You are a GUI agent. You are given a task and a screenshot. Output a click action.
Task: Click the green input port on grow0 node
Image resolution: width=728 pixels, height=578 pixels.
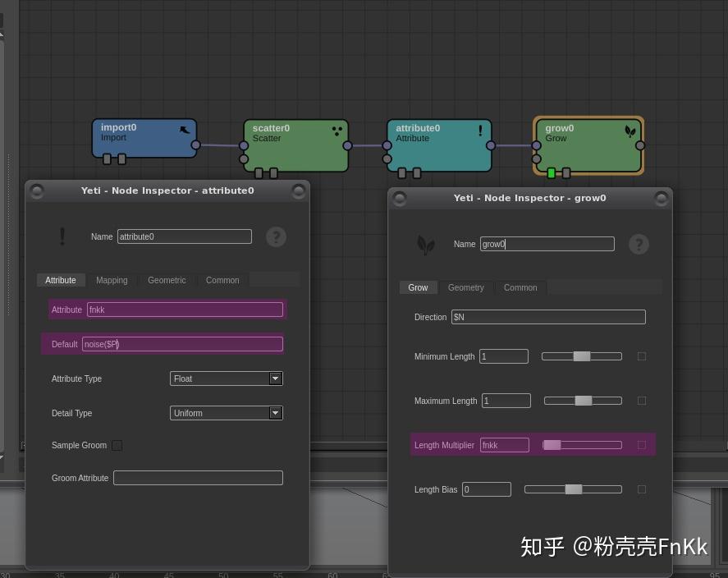coord(551,173)
